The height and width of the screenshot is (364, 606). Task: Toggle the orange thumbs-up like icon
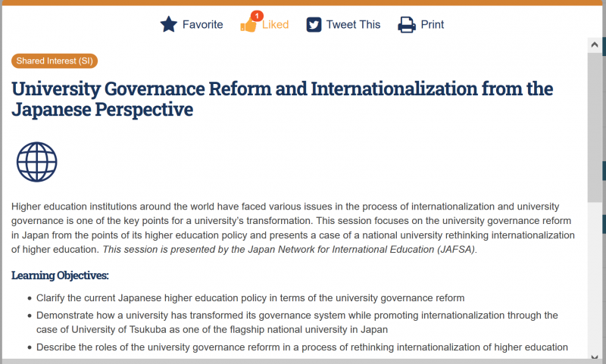(248, 26)
